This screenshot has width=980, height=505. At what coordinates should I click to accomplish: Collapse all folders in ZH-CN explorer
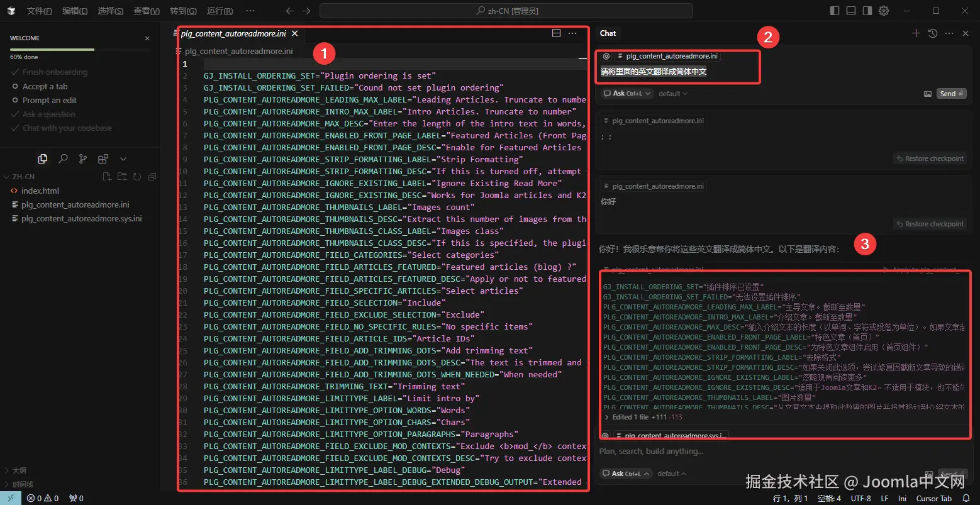tap(152, 177)
